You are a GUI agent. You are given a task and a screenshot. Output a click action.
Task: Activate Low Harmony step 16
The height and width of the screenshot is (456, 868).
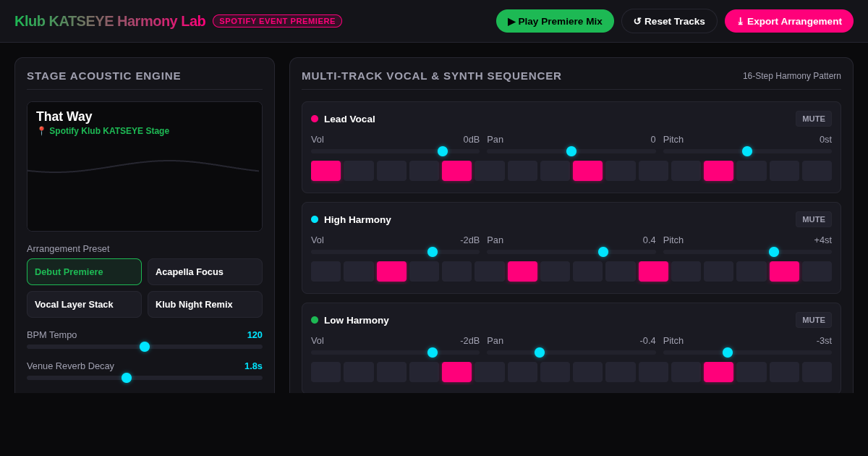pyautogui.click(x=817, y=372)
